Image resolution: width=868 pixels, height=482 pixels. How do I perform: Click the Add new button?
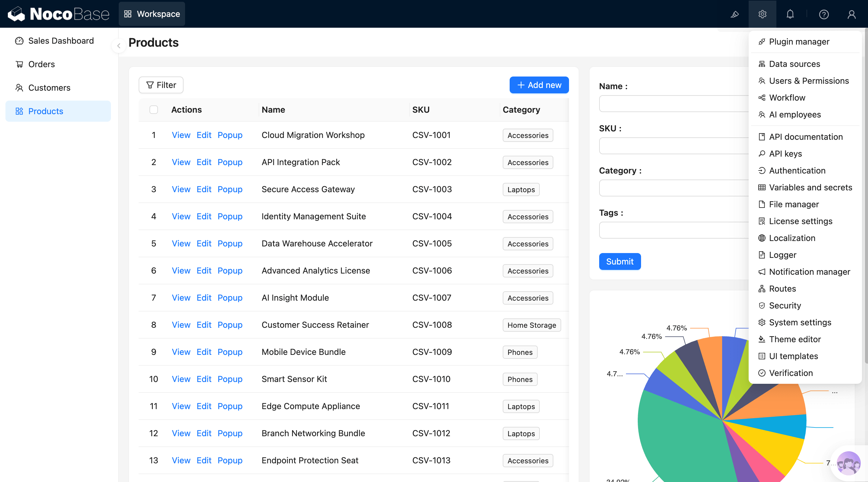[539, 85]
